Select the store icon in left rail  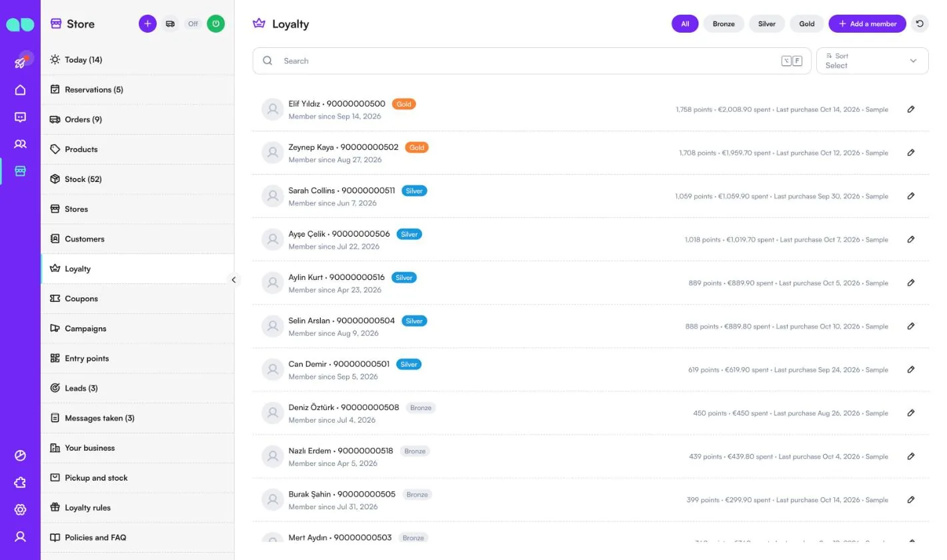[x=21, y=171]
